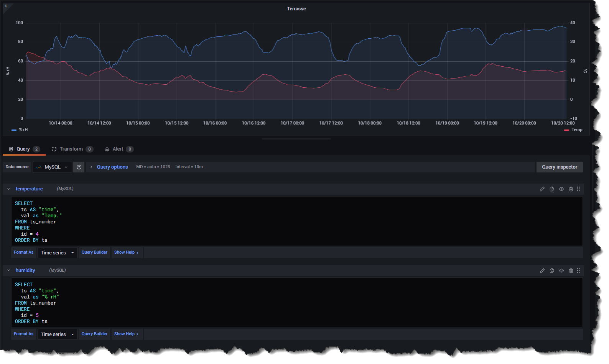This screenshot has width=609, height=364.
Task: Click the Terrasse panel title
Action: (x=296, y=9)
